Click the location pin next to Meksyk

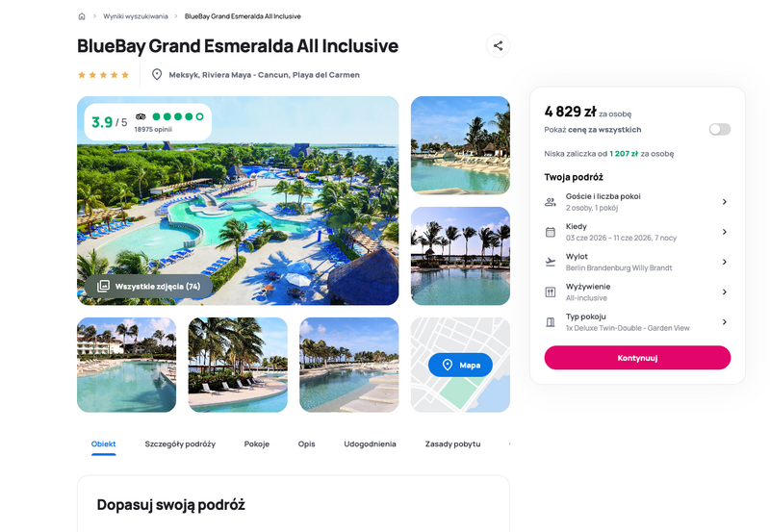click(157, 75)
